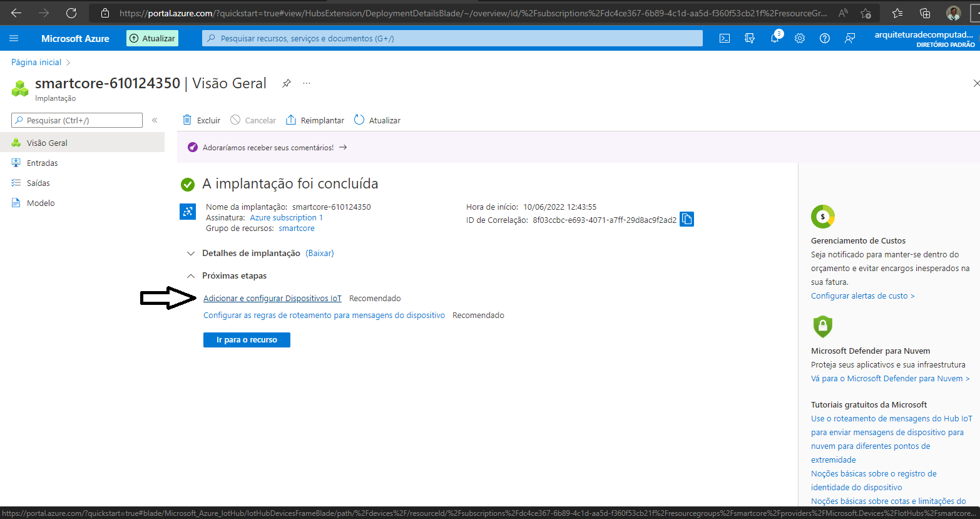The width and height of the screenshot is (980, 519).
Task: Open the favorites list icon
Action: click(897, 13)
